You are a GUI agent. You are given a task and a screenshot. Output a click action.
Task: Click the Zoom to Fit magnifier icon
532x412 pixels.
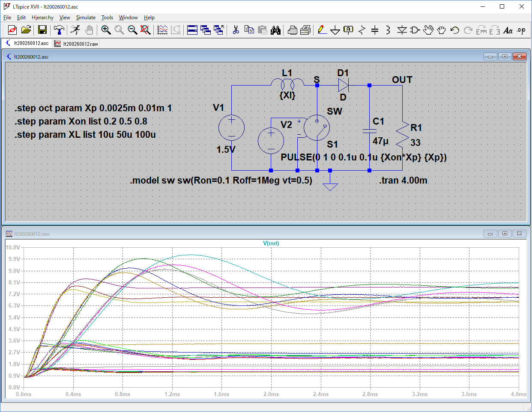tap(146, 30)
